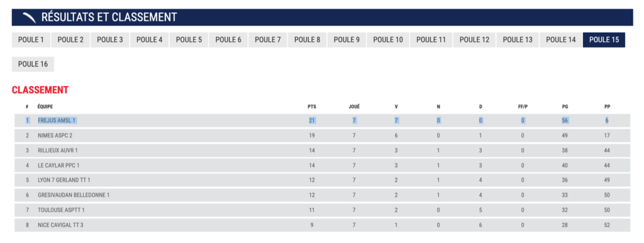Select the RILLIEUX AUVR 1 team
Screen dimensions: 644x243
tap(322, 151)
